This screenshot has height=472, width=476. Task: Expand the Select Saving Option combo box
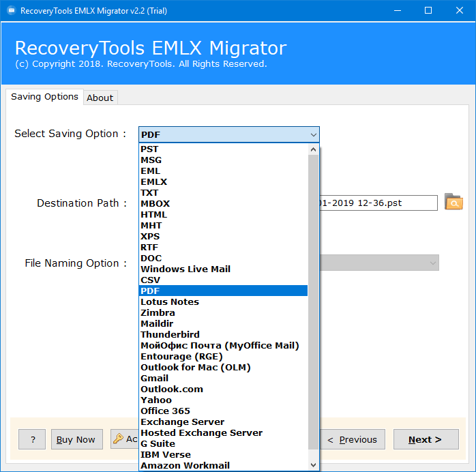coord(229,134)
